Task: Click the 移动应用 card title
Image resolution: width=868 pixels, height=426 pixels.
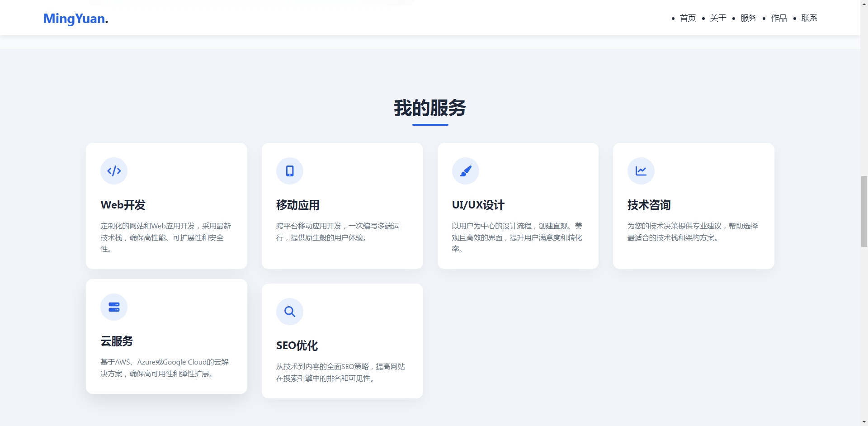Action: [x=298, y=205]
